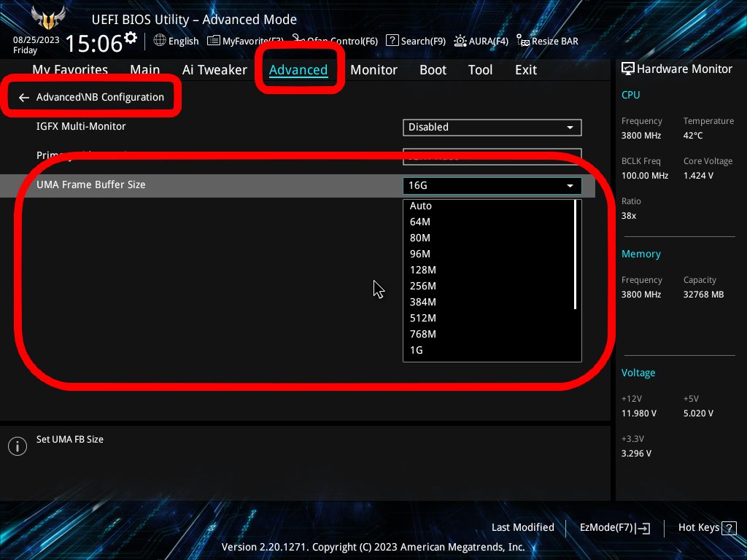Click the Advanced\NB Configuration breadcrumb text
Image resolution: width=747 pixels, height=560 pixels.
[x=100, y=97]
